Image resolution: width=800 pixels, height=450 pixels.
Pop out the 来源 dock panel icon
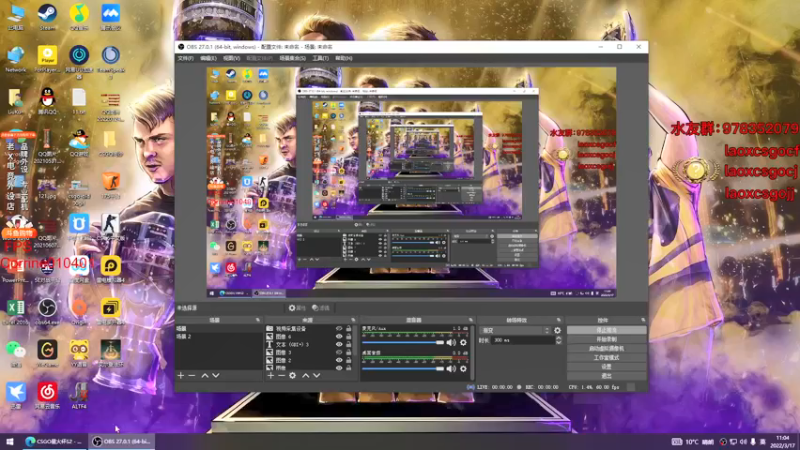(x=353, y=320)
